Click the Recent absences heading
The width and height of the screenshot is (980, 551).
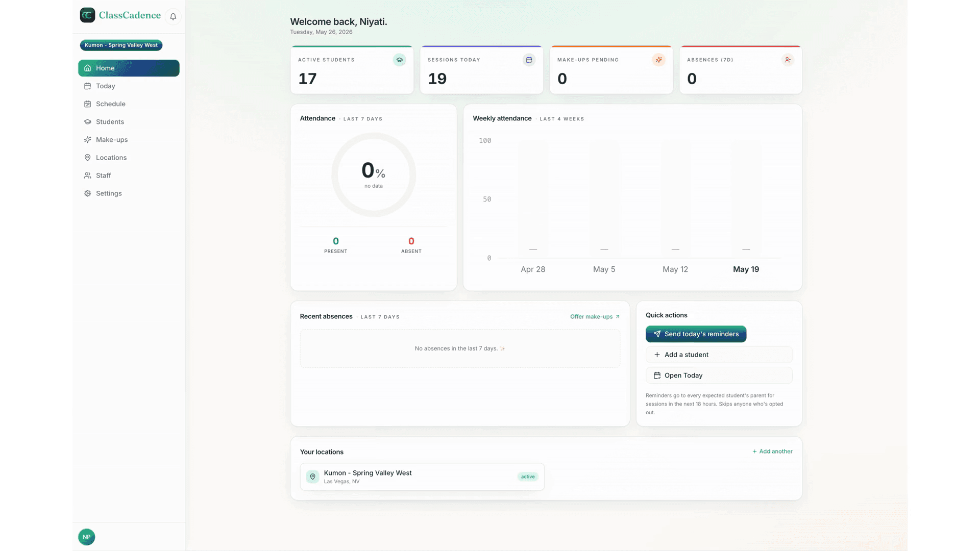326,316
